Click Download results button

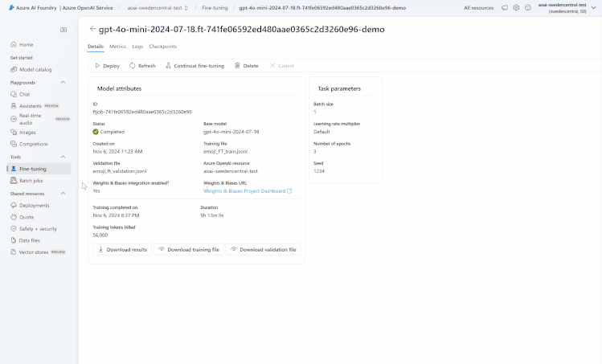122,250
